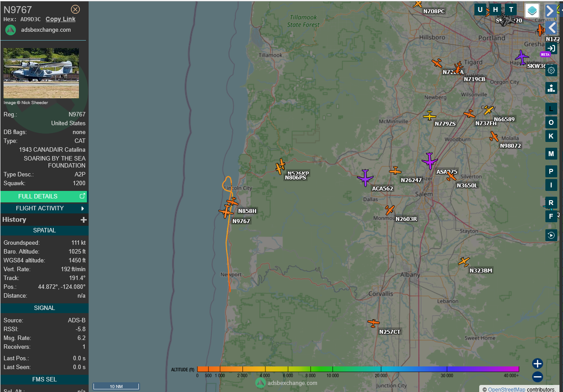563x392 pixels.
Task: Open the leaderboard podium icon
Action: coord(551,88)
